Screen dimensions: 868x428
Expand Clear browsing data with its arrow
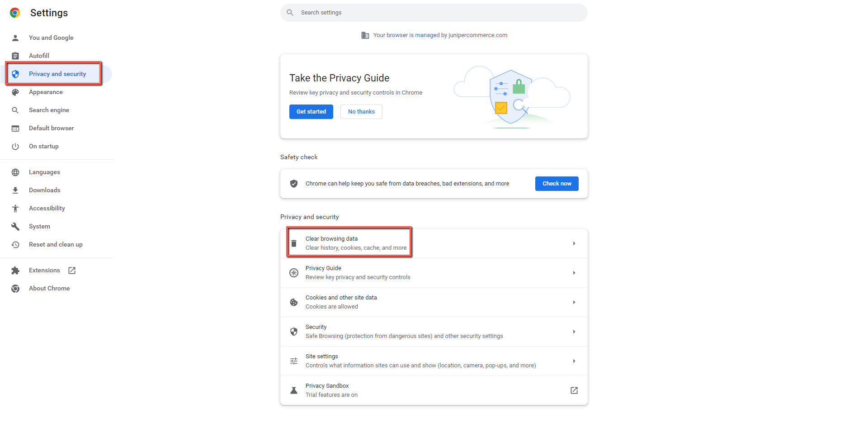(574, 243)
